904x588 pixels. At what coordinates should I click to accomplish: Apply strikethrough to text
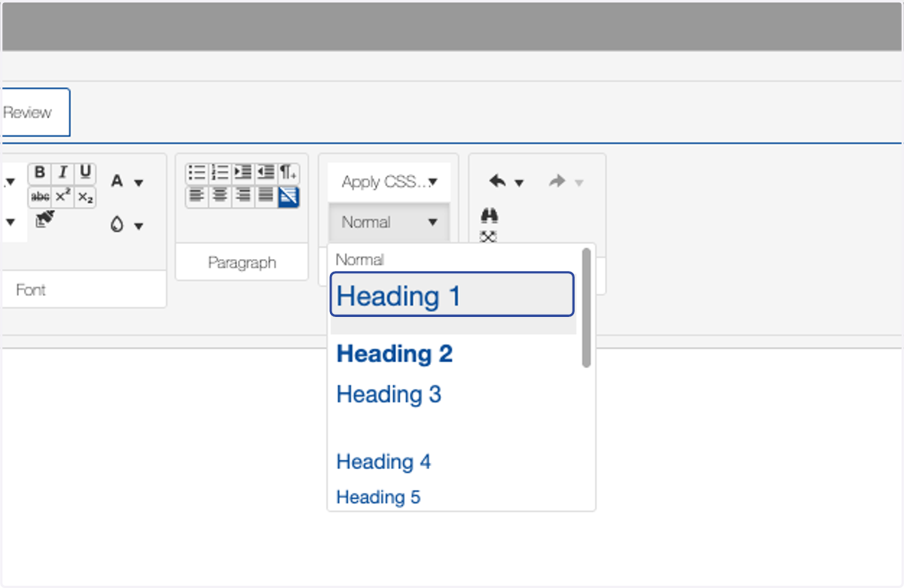coord(41,197)
